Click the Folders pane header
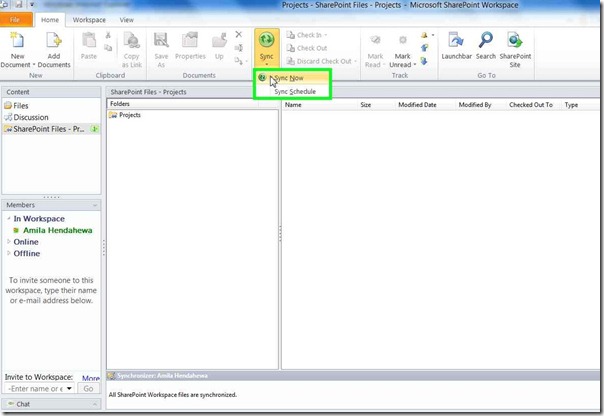The height and width of the screenshot is (416, 604). click(x=192, y=104)
